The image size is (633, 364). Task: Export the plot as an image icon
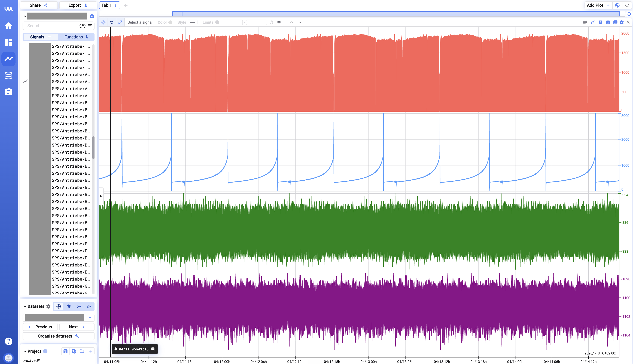(608, 22)
